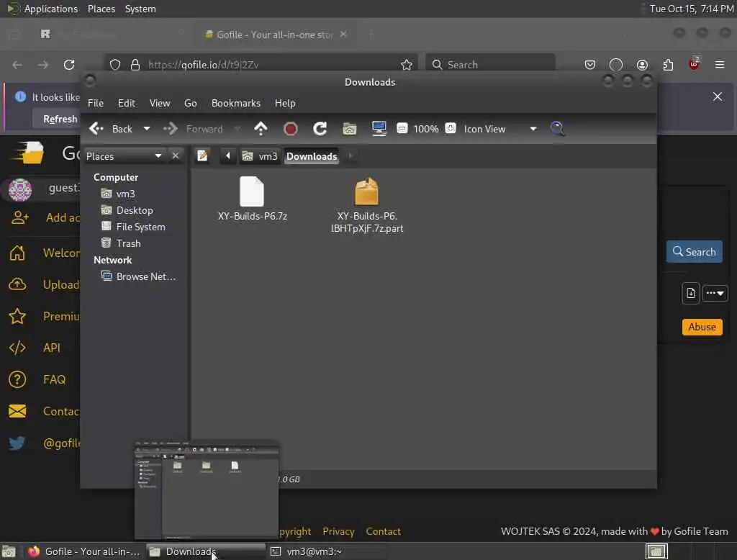
Task: Open the Icon View mode dropdown
Action: [500, 129]
